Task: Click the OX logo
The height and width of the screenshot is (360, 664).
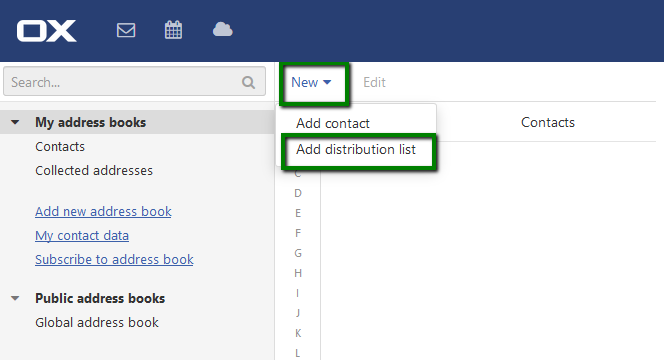Action: (47, 30)
